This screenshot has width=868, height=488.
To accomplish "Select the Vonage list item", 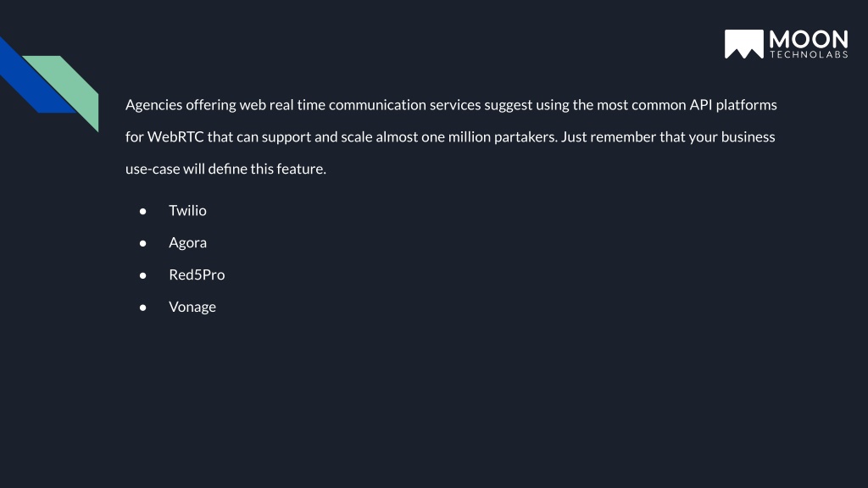I will tap(192, 307).
